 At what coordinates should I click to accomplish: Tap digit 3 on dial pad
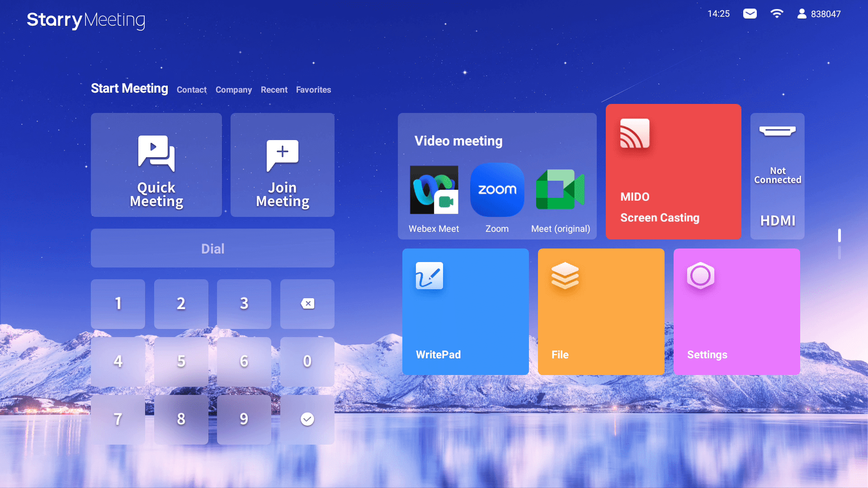[244, 304]
